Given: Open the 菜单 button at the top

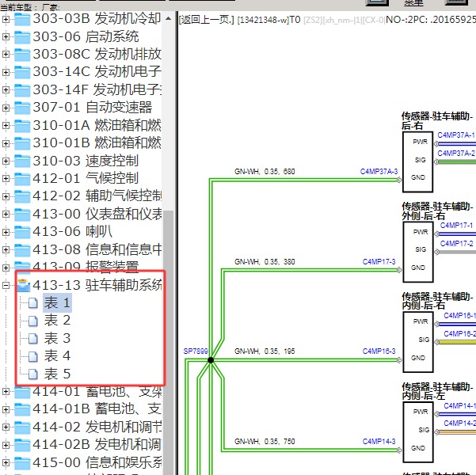Looking at the screenshot, I should coord(413,2).
